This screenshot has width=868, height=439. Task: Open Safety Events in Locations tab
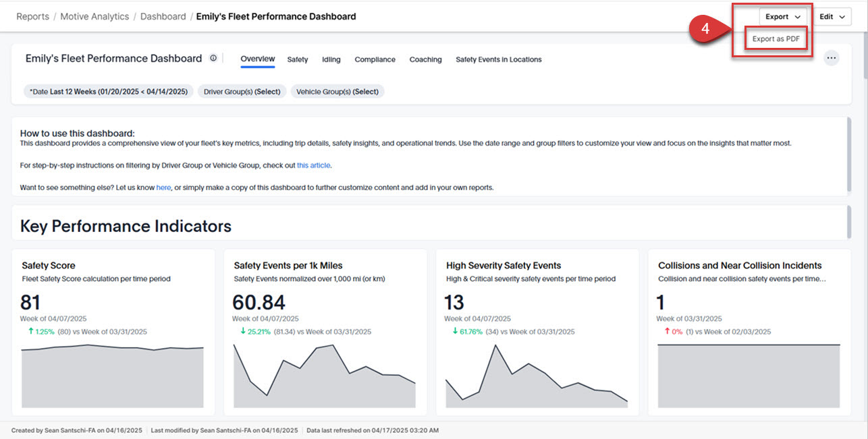click(499, 59)
